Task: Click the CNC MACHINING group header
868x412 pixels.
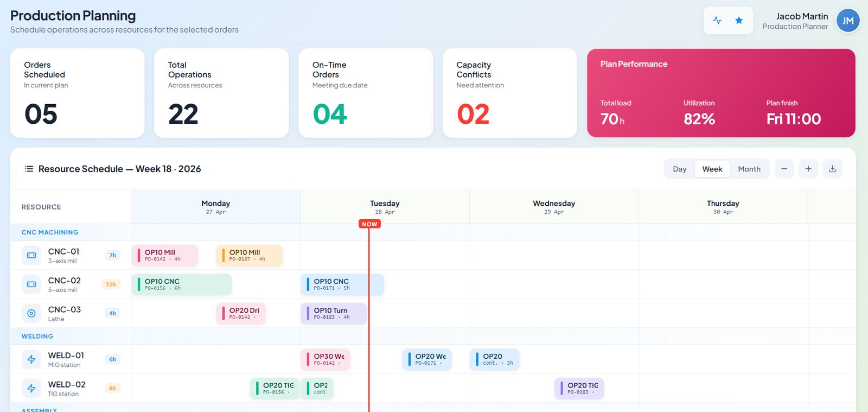Action: [50, 232]
